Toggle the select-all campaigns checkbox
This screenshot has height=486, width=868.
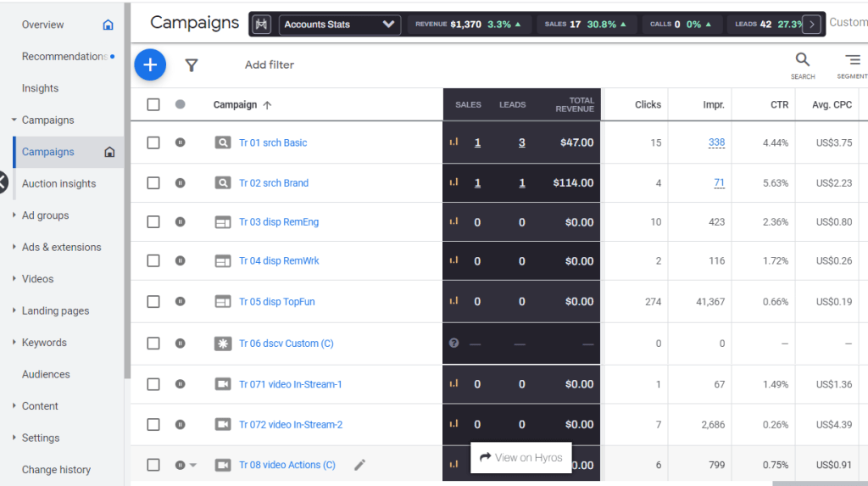pos(153,104)
